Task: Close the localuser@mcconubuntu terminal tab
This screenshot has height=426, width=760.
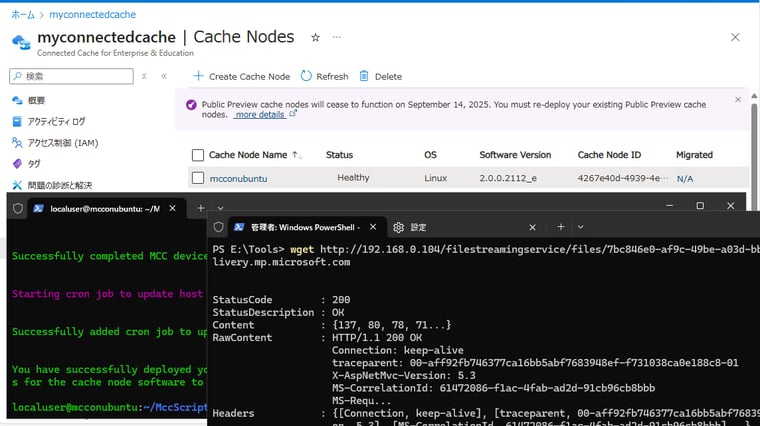Action: (173, 208)
